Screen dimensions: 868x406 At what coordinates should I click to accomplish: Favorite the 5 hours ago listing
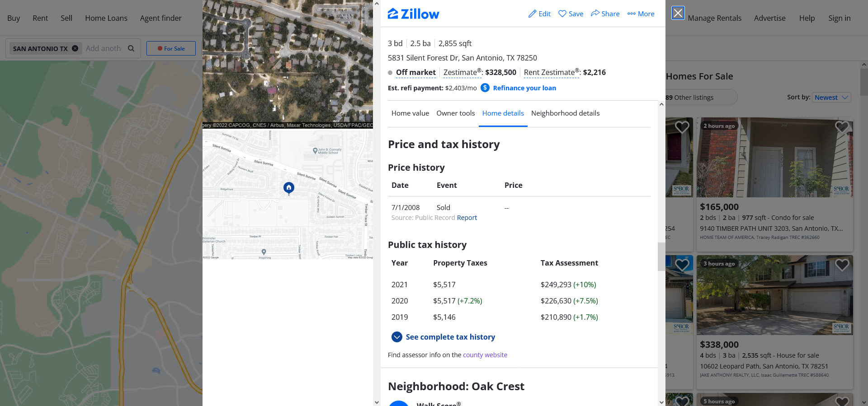pos(842,401)
